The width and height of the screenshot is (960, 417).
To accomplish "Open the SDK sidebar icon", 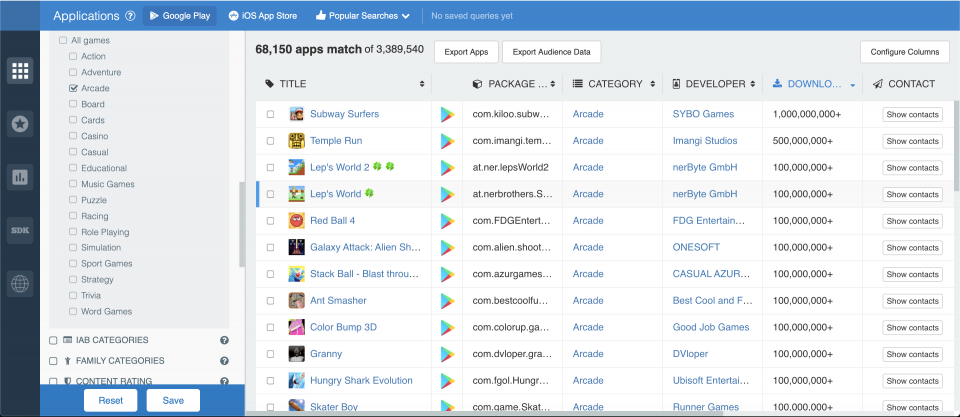I will pos(20,230).
